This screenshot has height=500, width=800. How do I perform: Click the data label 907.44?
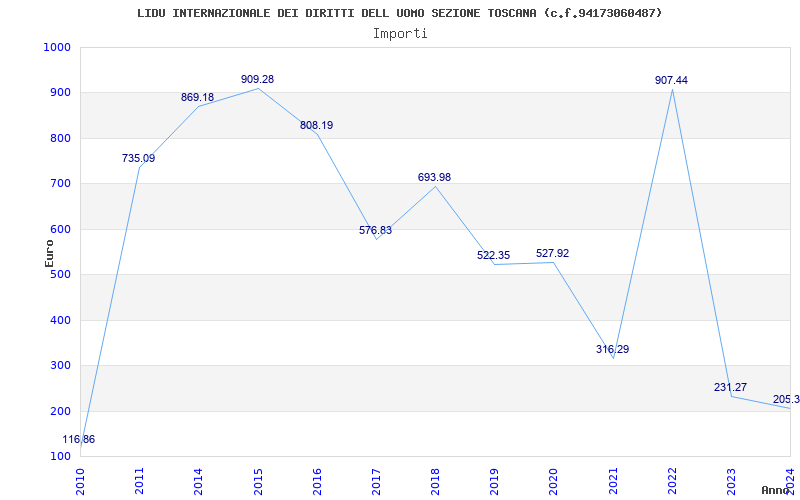671,80
